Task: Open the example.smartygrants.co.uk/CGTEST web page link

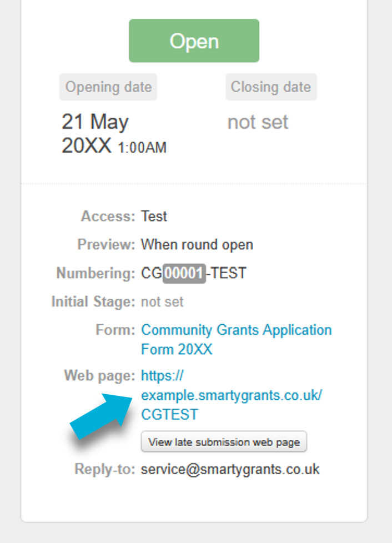Action: click(232, 395)
